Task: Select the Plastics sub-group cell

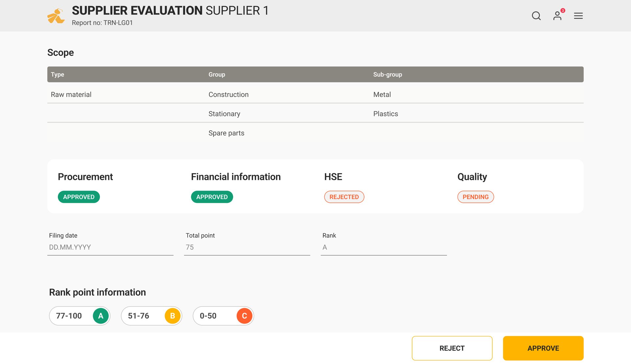Action: click(x=386, y=114)
